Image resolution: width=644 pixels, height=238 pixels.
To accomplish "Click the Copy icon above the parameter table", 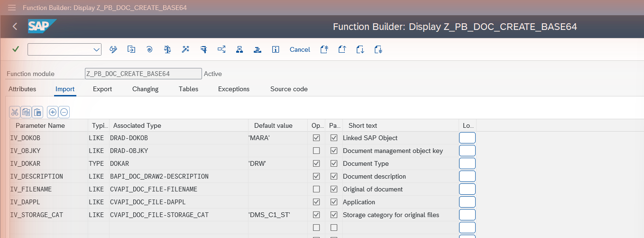I will [26, 113].
